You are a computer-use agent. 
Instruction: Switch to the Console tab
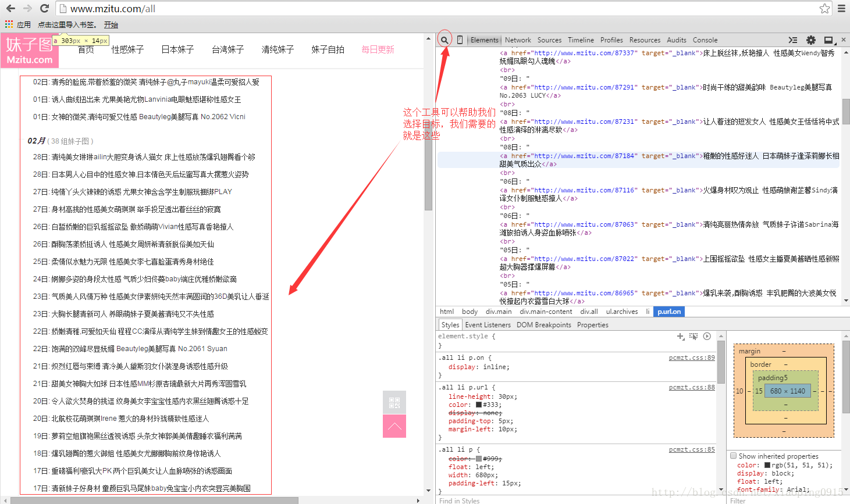click(x=705, y=40)
